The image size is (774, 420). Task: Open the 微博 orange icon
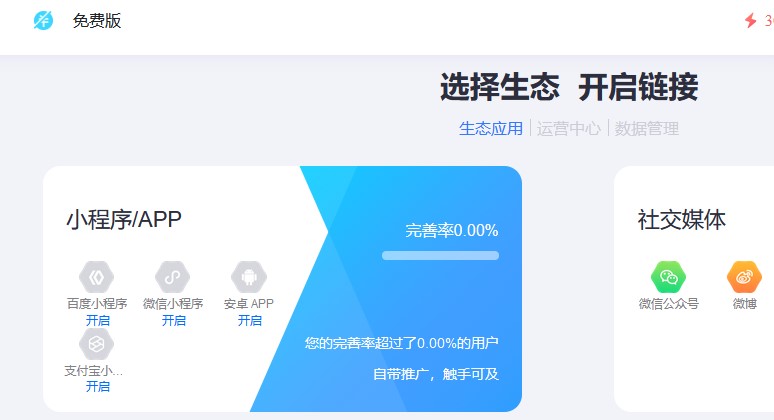[744, 277]
